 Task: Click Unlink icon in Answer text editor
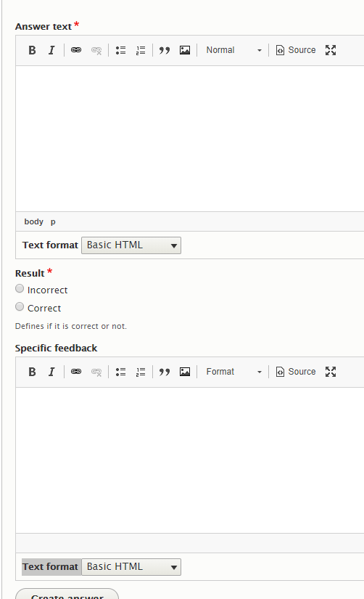coord(96,50)
